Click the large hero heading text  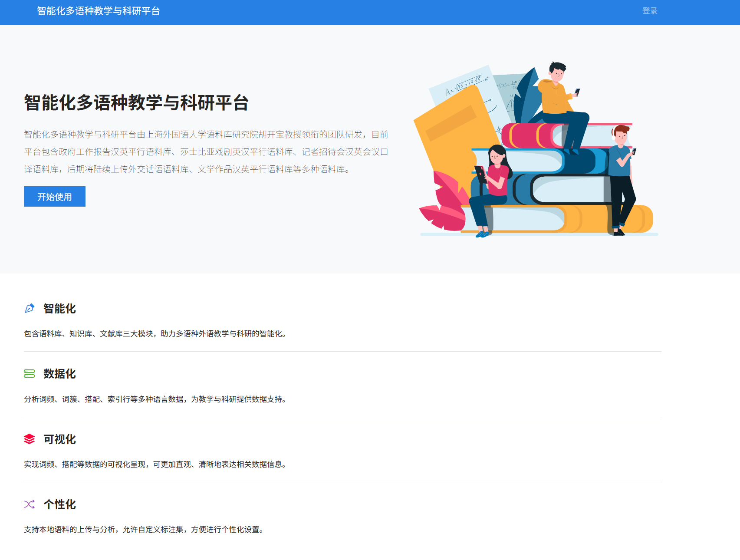[136, 103]
